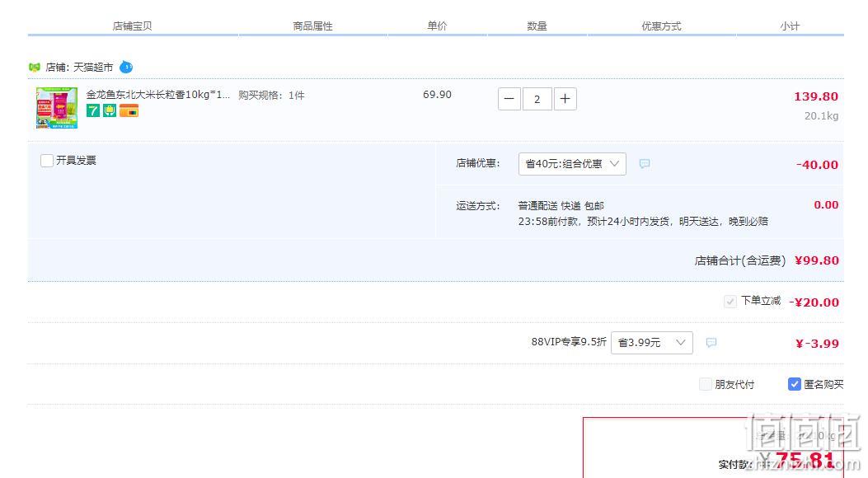The width and height of the screenshot is (868, 478).
Task: Enable the 朋友代付 checkbox
Action: [x=706, y=384]
